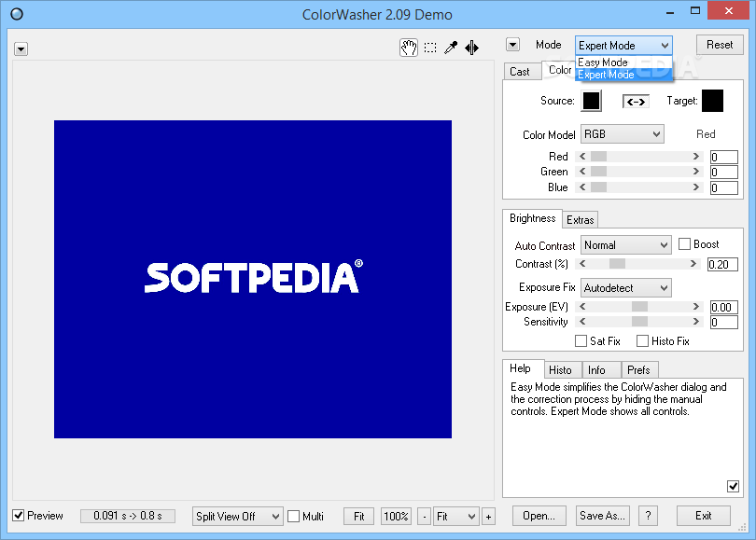Click the ColorWasher title bar app icon
This screenshot has width=756, height=540.
click(x=17, y=14)
